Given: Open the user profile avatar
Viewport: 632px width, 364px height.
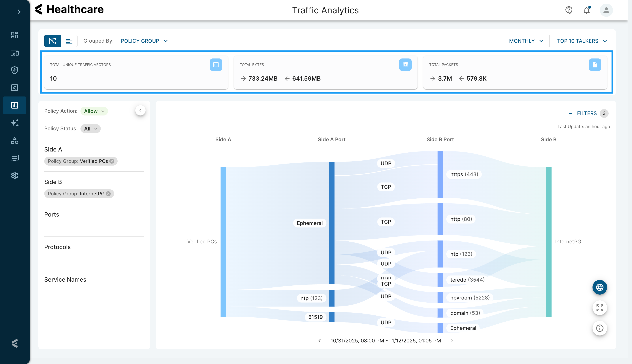Looking at the screenshot, I should pos(606,10).
